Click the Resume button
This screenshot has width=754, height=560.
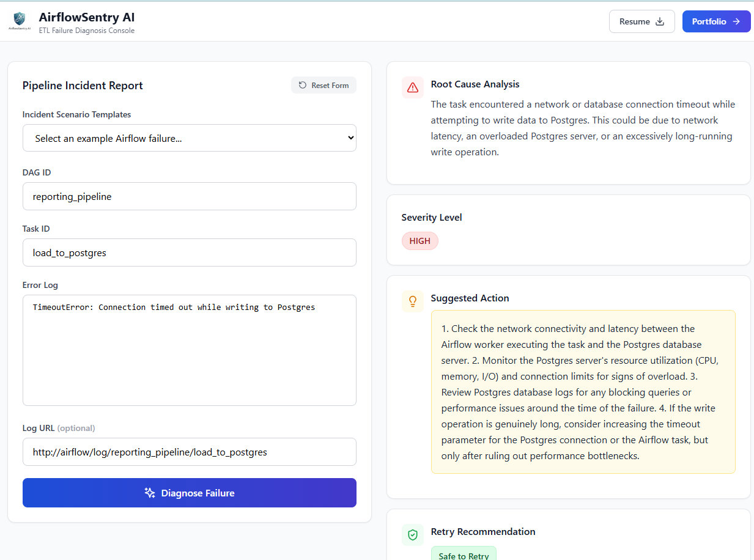642,21
